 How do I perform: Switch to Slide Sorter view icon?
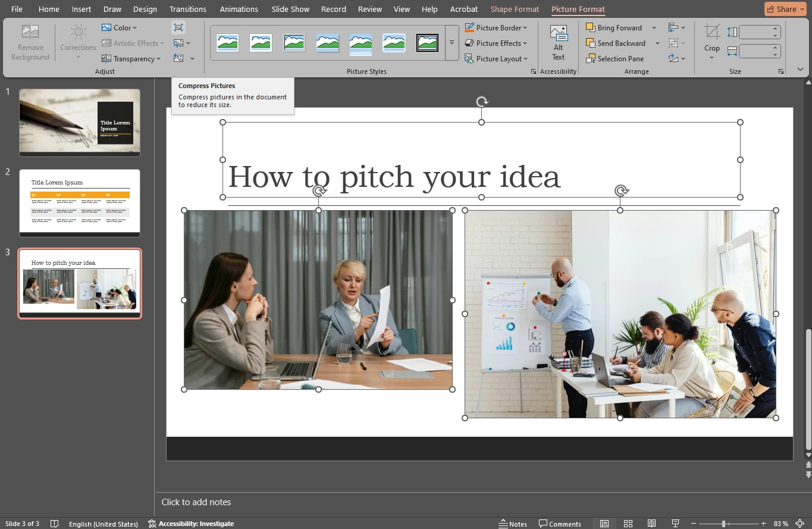[x=628, y=524]
